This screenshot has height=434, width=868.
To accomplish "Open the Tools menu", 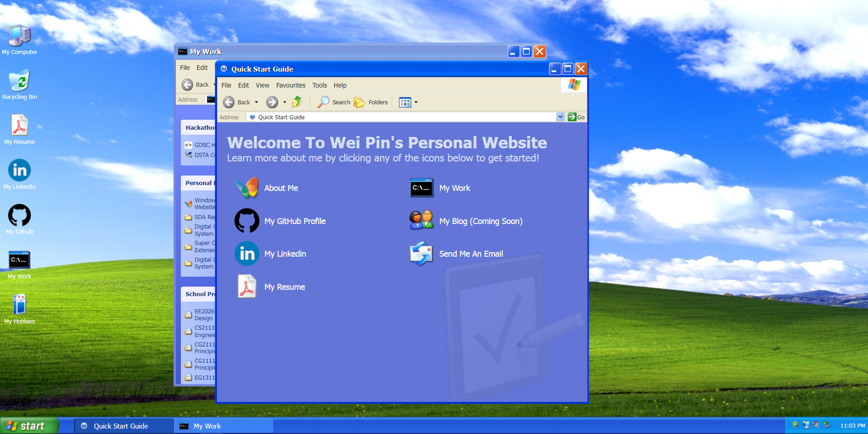I will (x=319, y=85).
